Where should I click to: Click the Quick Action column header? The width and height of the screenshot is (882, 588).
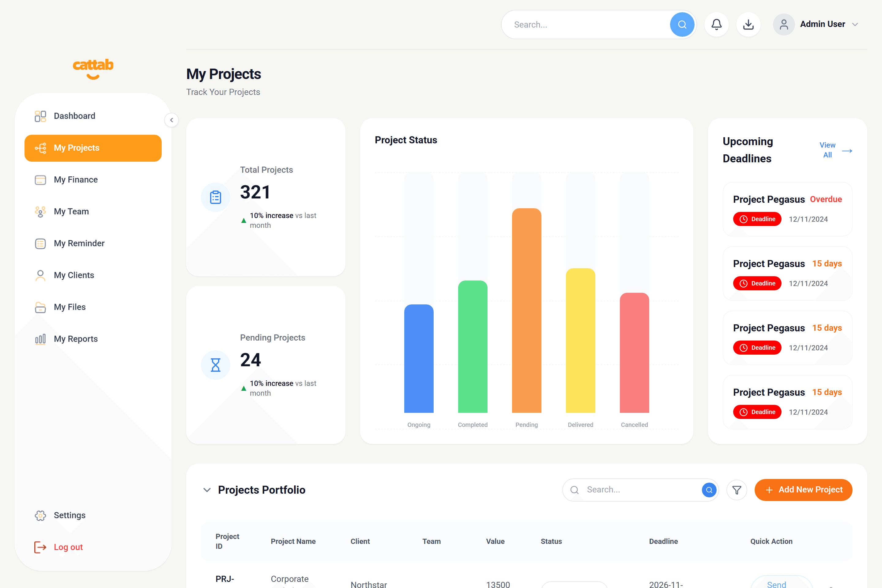(x=771, y=541)
